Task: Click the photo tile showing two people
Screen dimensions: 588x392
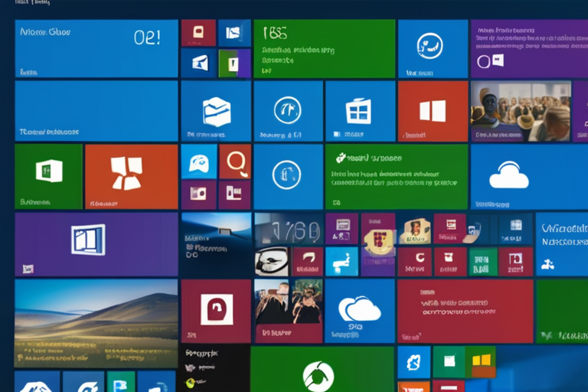Action: [x=288, y=310]
